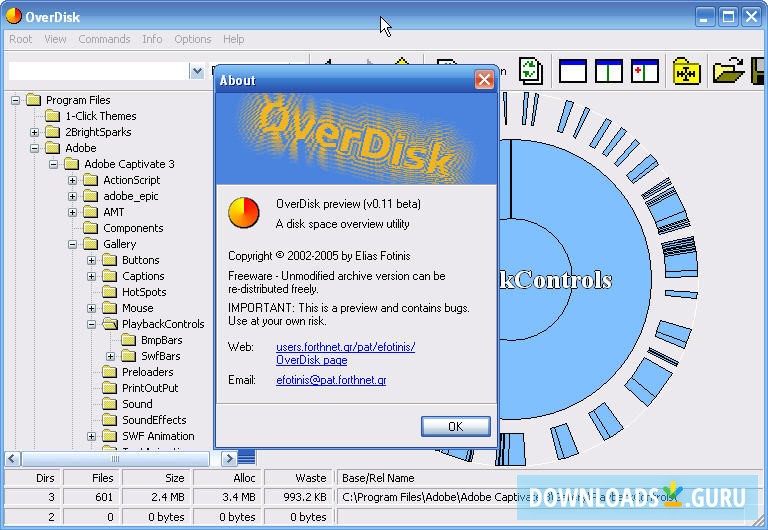Expand the 2BrightSparks folder node

(34, 132)
